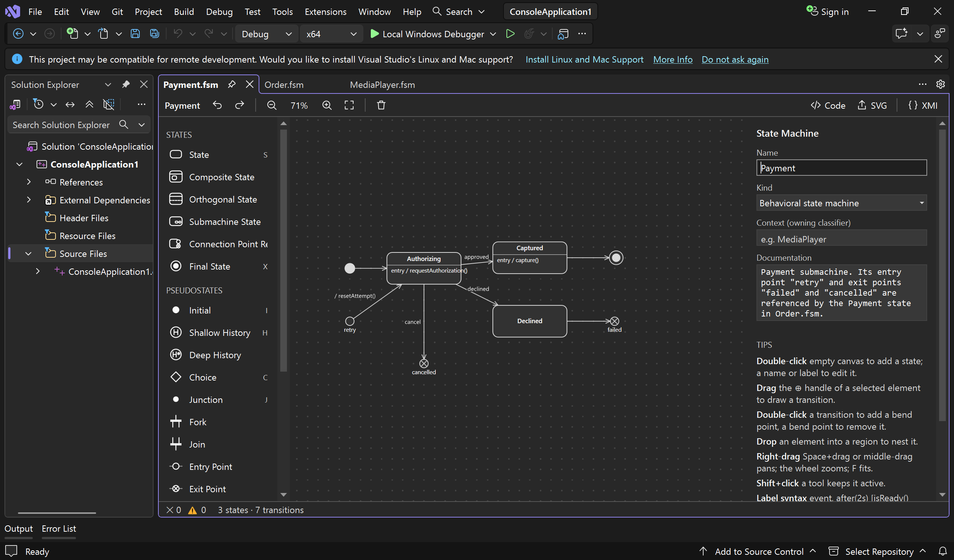Open the More Info link
954x560 pixels.
click(673, 60)
